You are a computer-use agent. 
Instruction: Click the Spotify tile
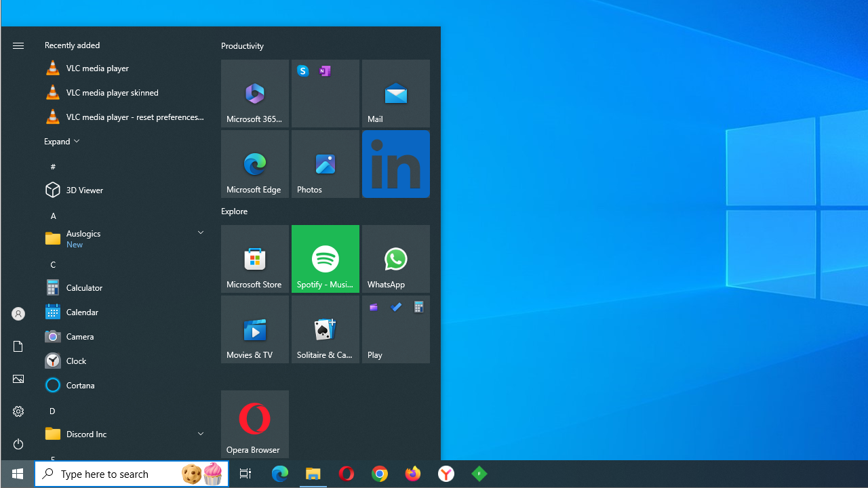(325, 259)
